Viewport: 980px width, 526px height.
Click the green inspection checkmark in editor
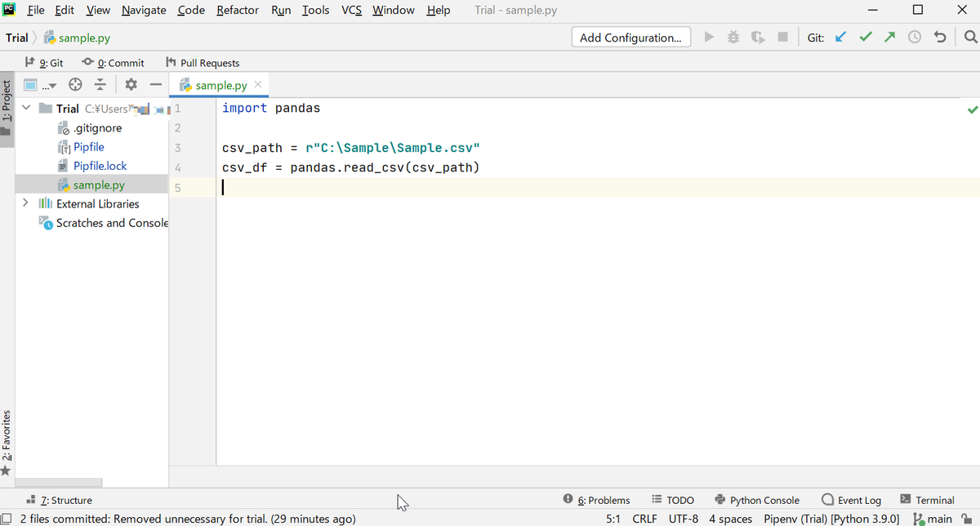tap(971, 109)
